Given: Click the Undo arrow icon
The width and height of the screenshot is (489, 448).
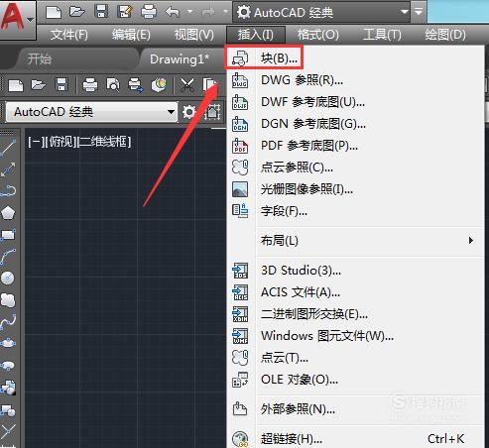Looking at the screenshot, I should point(173,12).
